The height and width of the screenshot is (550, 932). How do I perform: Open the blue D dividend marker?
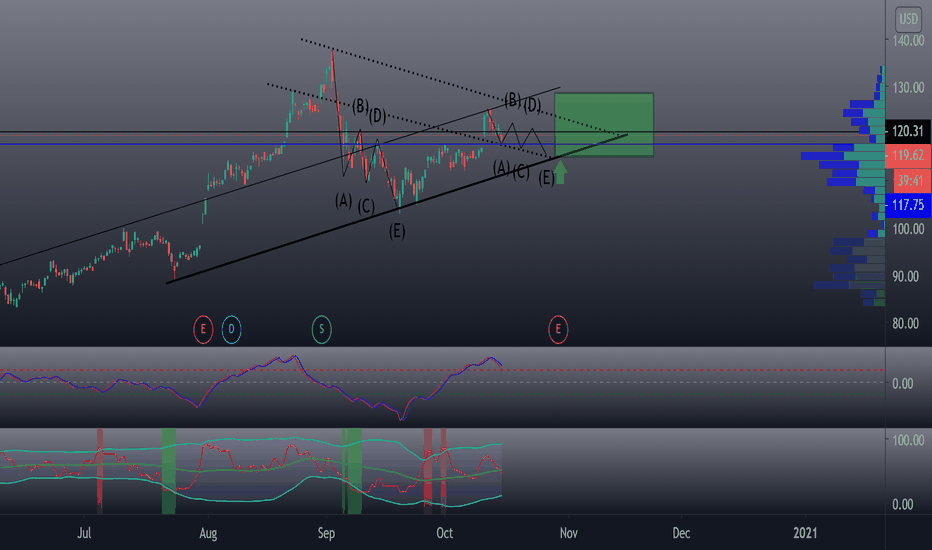click(231, 329)
